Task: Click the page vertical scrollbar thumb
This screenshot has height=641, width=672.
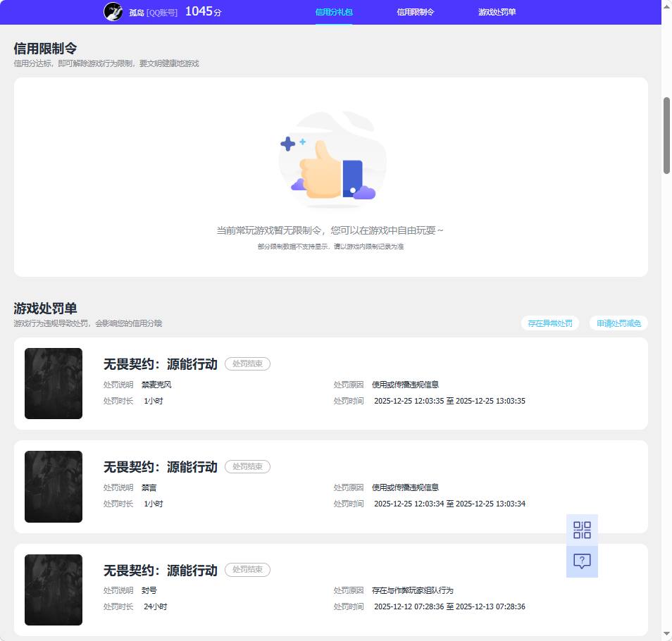Action: [x=666, y=135]
